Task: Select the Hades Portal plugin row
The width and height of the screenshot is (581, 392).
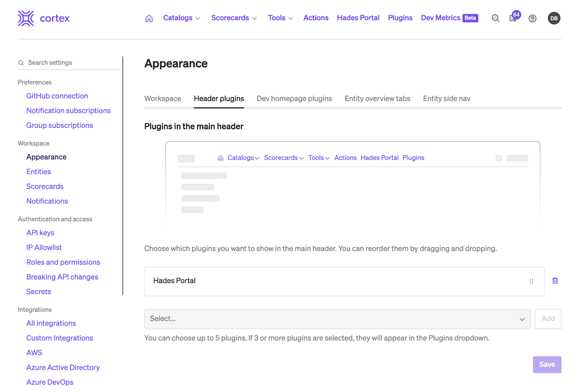Action: [344, 281]
